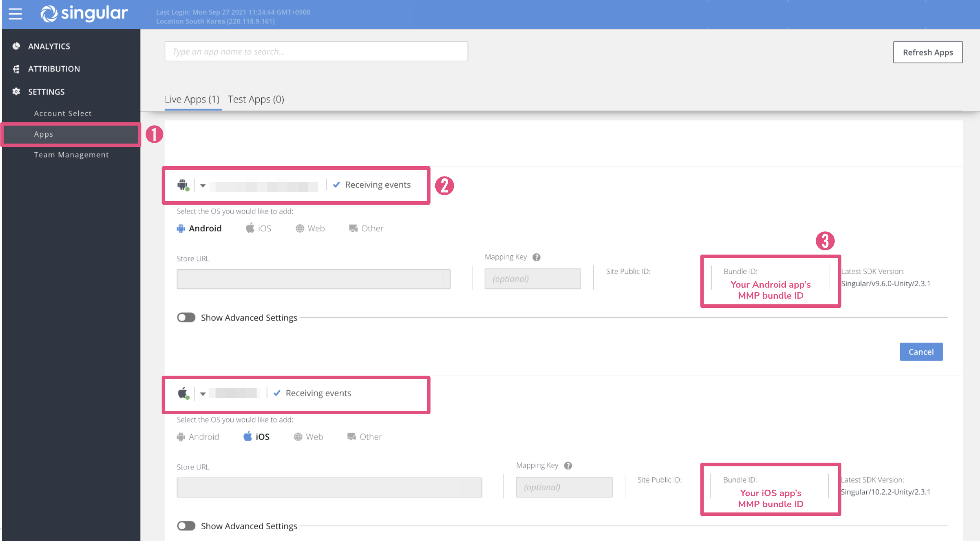Collapse the Android app dropdown arrow

[x=203, y=185]
